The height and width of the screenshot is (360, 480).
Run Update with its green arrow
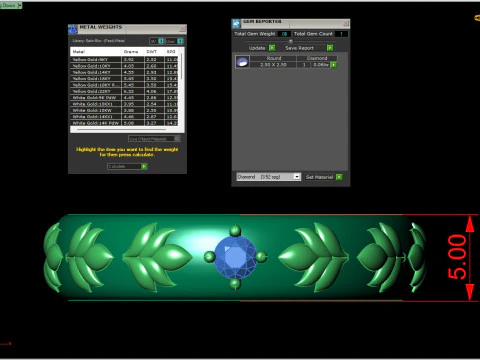[272, 48]
